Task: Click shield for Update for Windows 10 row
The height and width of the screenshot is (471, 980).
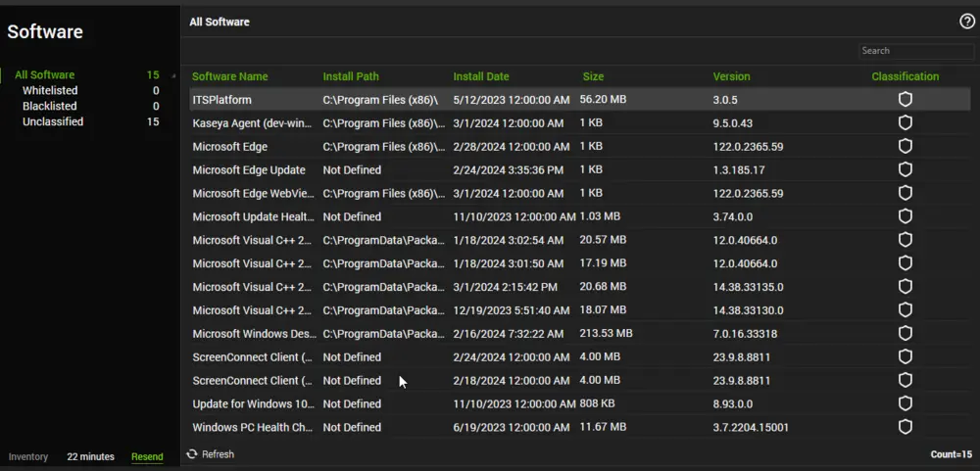Action: [905, 404]
